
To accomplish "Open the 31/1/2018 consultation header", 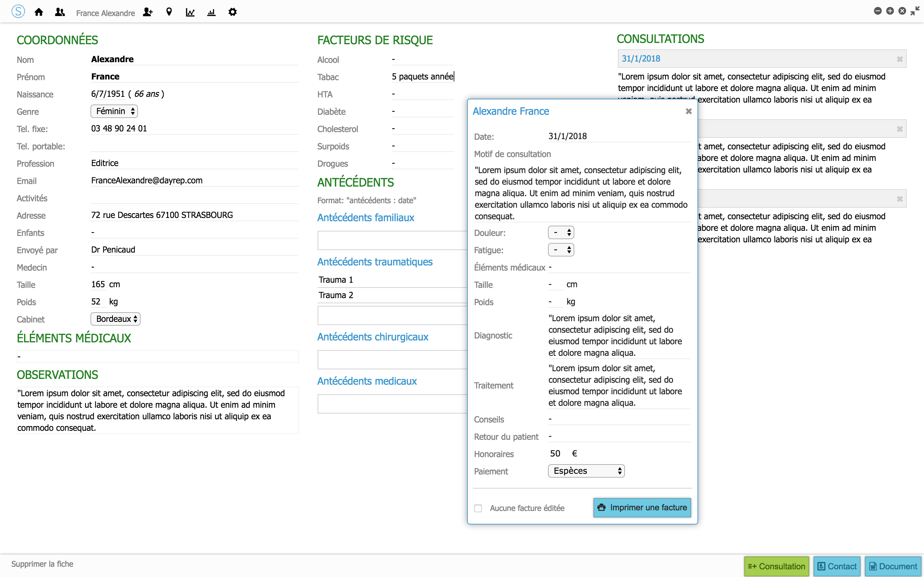I will pos(641,59).
